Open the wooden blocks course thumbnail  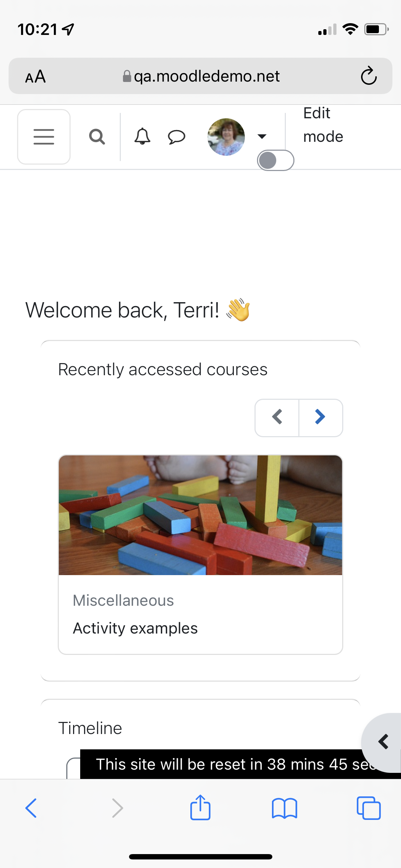[x=200, y=515]
